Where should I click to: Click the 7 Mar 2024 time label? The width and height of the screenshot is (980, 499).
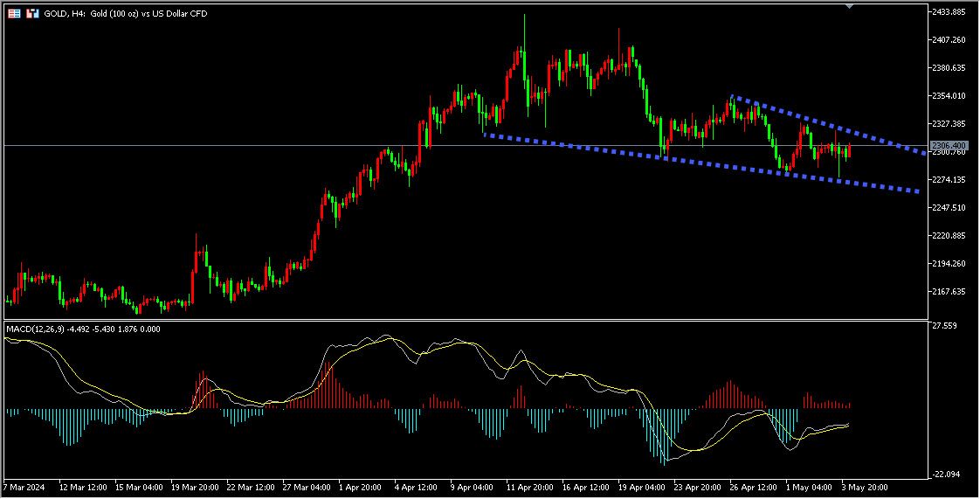pyautogui.click(x=25, y=486)
